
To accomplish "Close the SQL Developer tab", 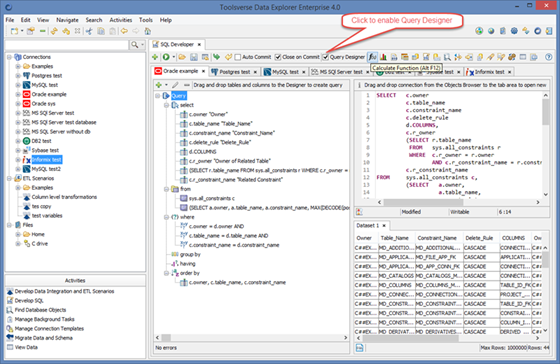I will coord(199,45).
